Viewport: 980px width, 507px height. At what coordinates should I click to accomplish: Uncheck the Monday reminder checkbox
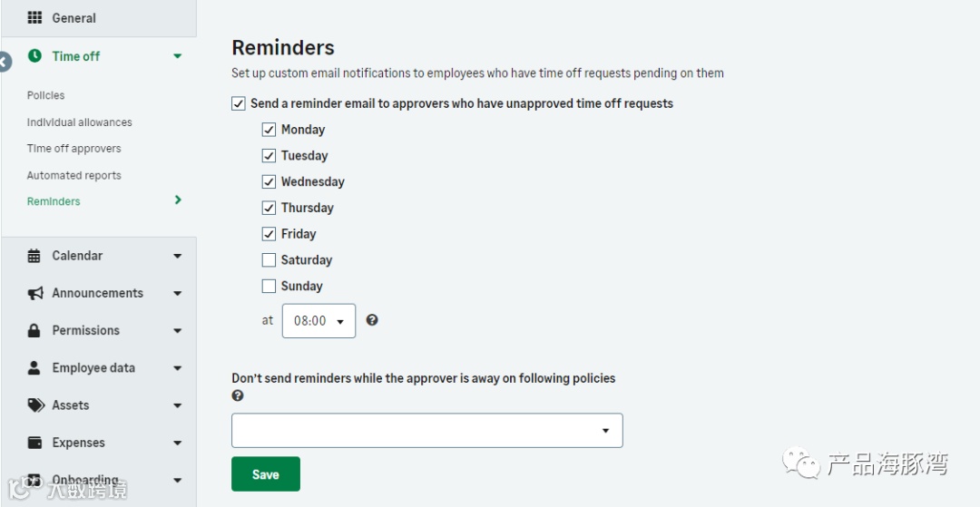269,130
